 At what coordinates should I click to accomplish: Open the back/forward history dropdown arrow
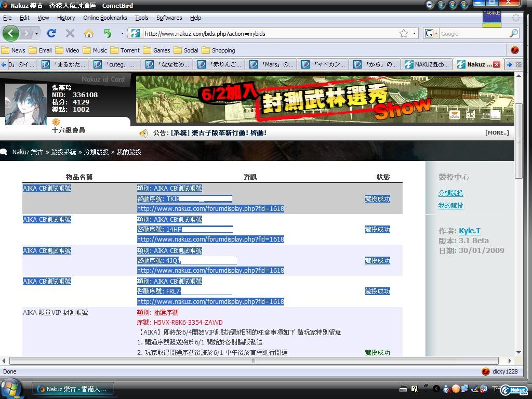36,34
